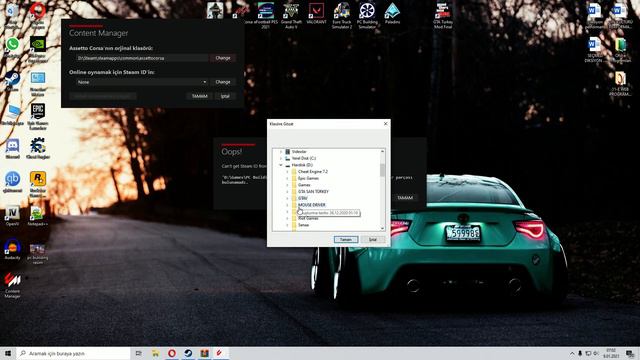640x360 pixels.
Task: Open the Audacity desktop shortcut
Action: pyautogui.click(x=12, y=249)
